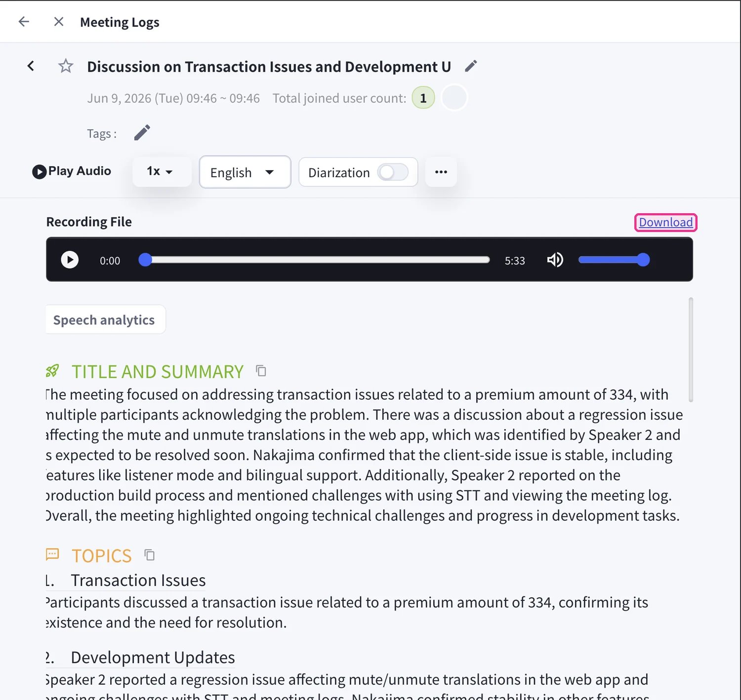The image size is (741, 700).
Task: Click the back arrow beside Meeting Logs
Action: 24,21
